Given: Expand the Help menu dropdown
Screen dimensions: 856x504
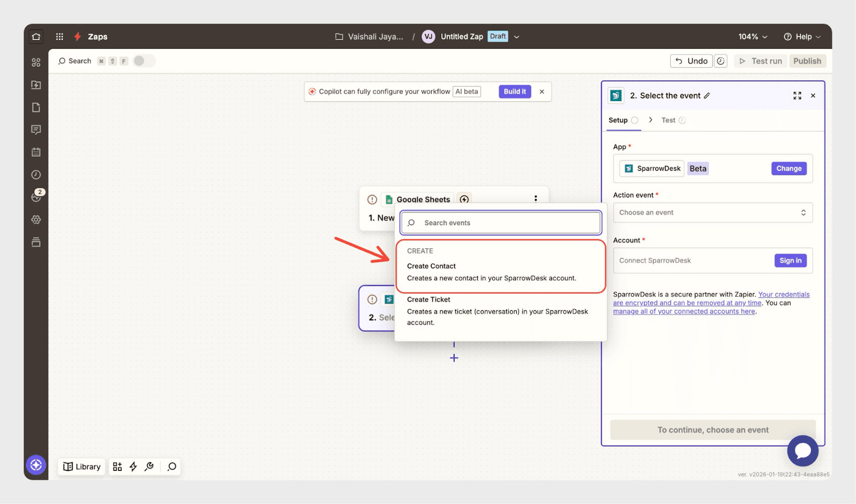Looking at the screenshot, I should 802,36.
